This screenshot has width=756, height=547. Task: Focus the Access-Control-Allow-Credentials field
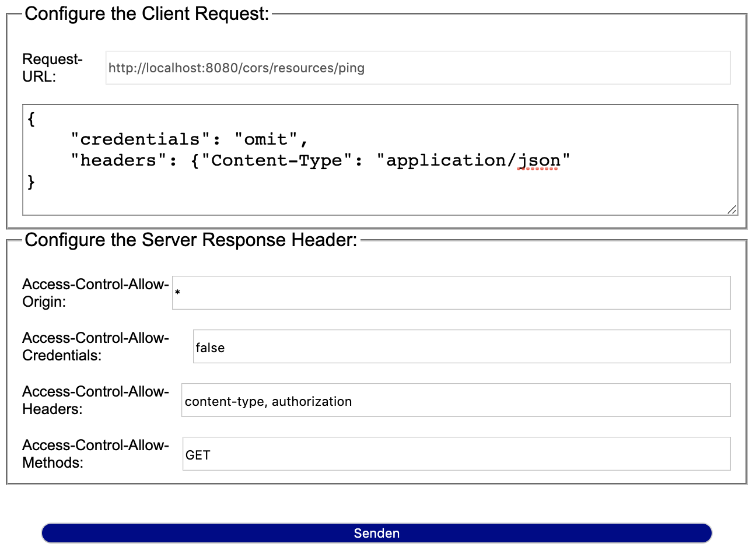[461, 346]
